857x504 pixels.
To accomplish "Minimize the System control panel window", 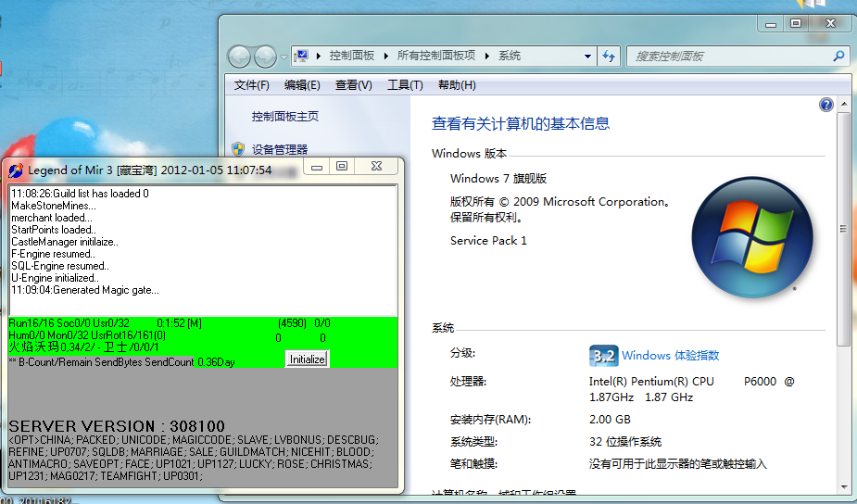I will pyautogui.click(x=771, y=24).
